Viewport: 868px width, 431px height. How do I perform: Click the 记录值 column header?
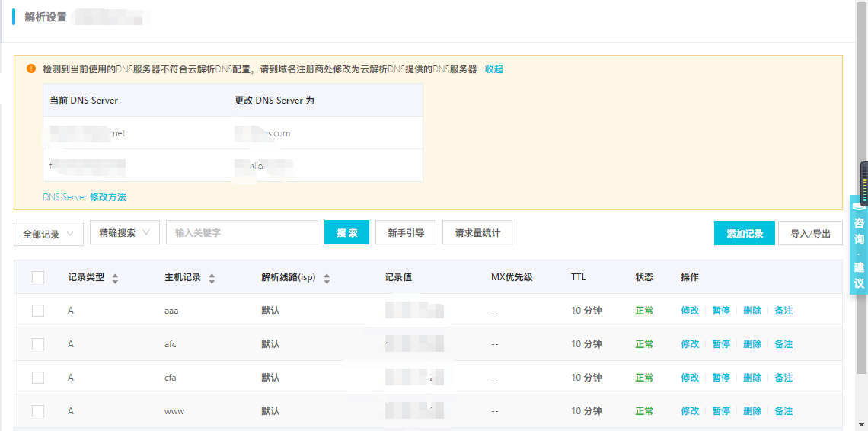[x=398, y=277]
